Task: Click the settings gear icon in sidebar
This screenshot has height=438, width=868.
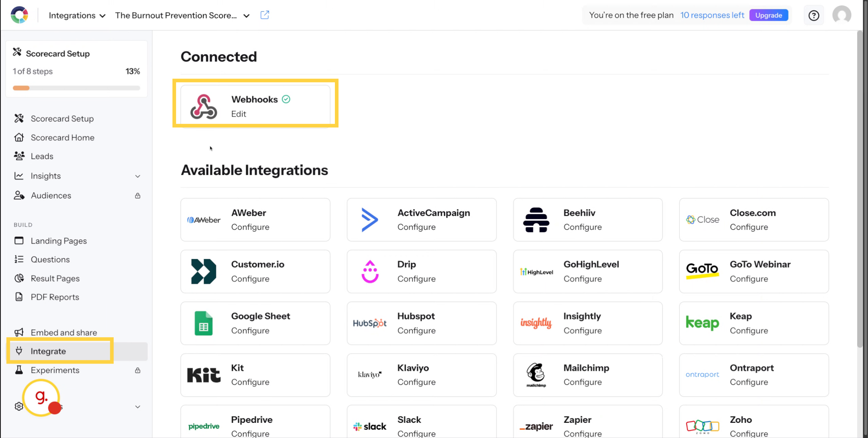Action: [19, 406]
